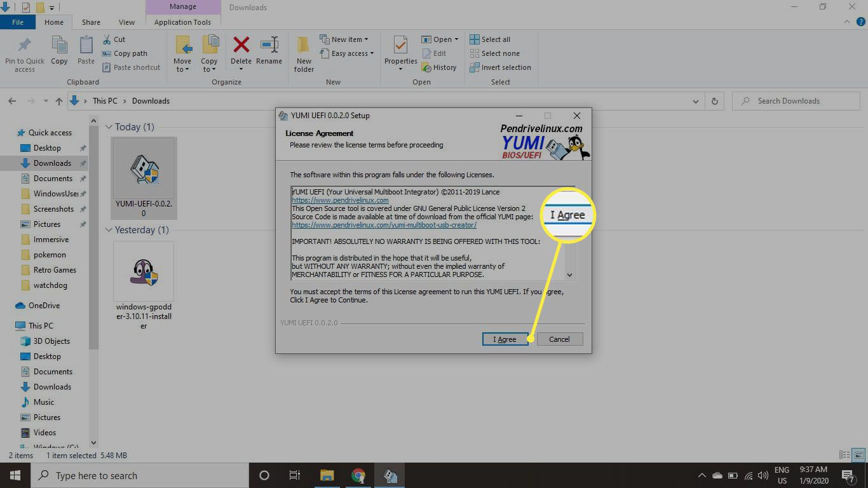Open the pendrivelinux.com yumi-multiboot-usb-creator link
Image resolution: width=868 pixels, height=488 pixels.
384,225
